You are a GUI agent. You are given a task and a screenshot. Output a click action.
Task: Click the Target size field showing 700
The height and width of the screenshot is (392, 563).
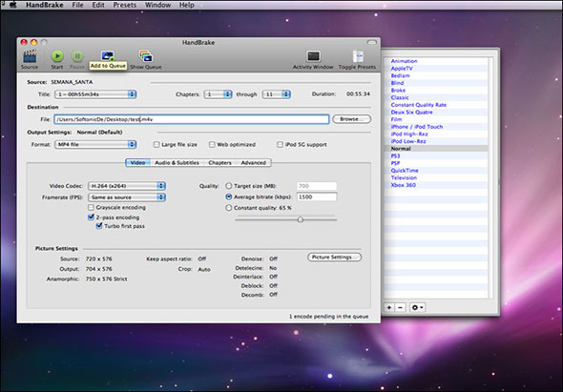pos(317,186)
